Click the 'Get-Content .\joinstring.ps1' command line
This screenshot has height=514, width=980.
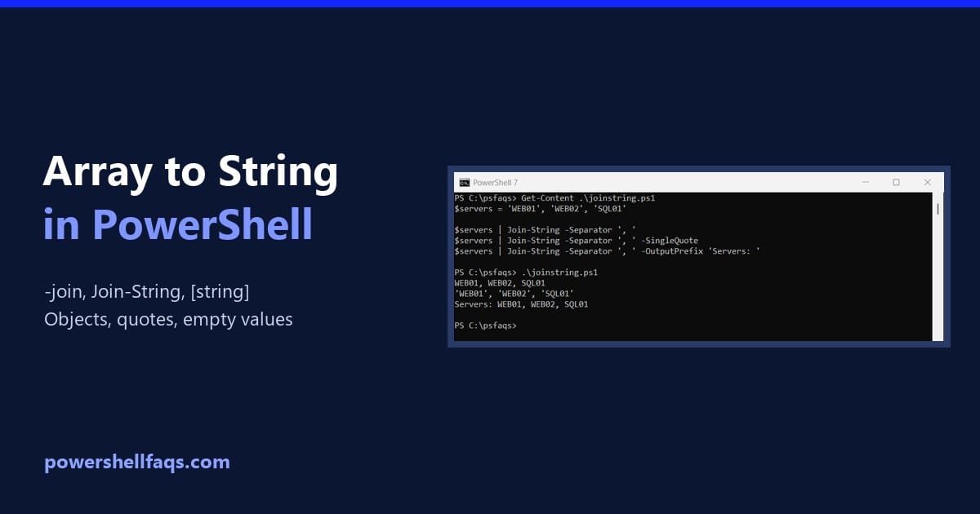tap(555, 198)
